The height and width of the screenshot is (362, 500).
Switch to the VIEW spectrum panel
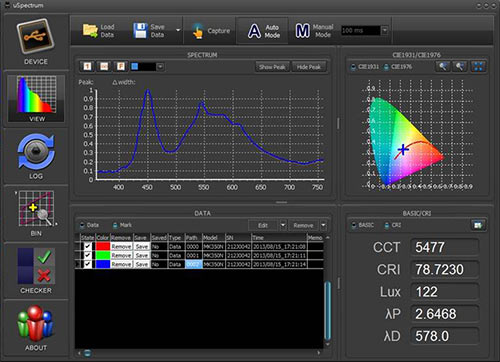pyautogui.click(x=36, y=99)
